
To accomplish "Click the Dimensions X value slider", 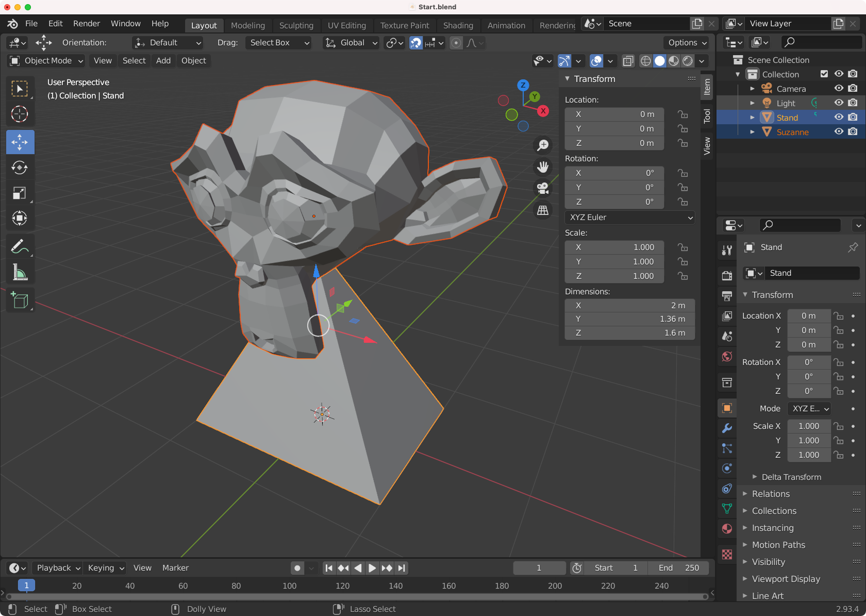I will (x=629, y=306).
